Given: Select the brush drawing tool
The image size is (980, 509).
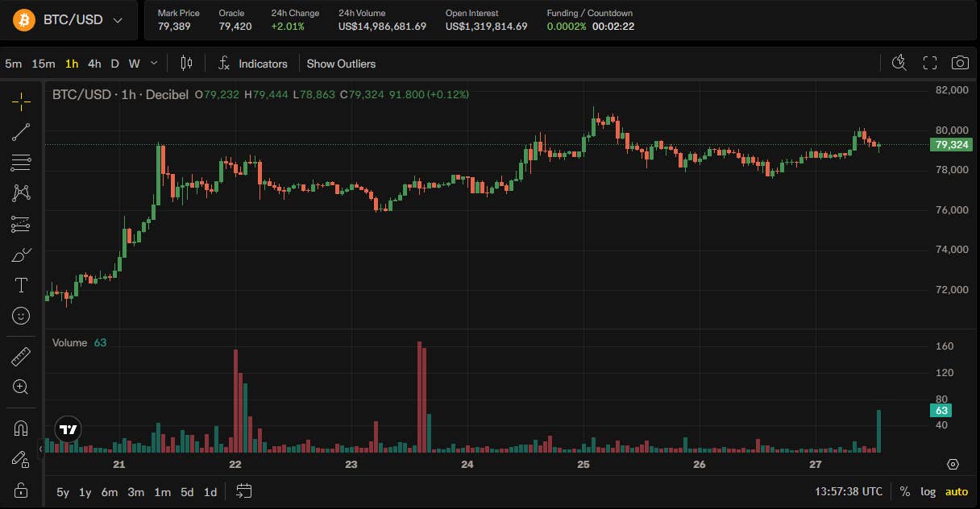Looking at the screenshot, I should point(21,255).
